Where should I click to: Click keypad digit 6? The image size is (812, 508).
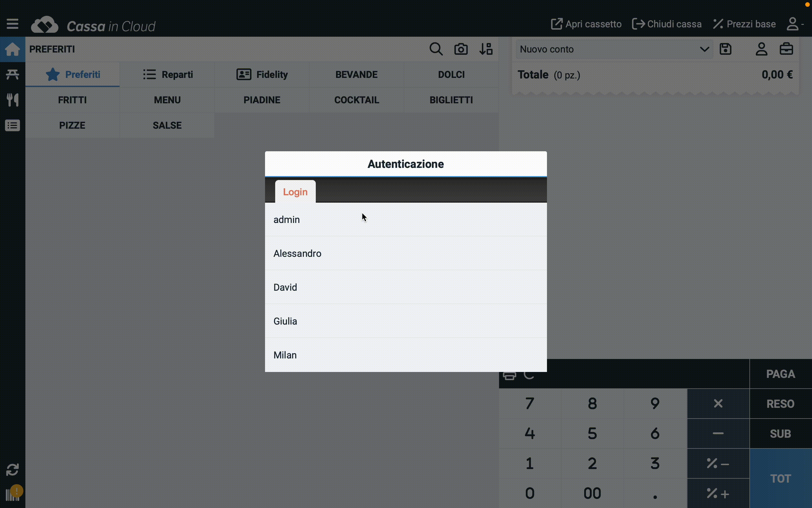point(655,433)
